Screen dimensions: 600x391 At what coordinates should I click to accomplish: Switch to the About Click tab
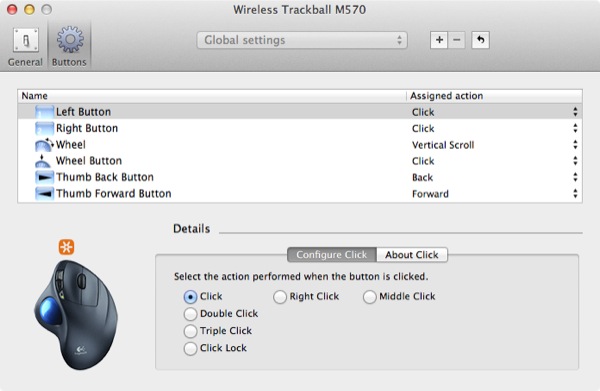click(x=412, y=255)
